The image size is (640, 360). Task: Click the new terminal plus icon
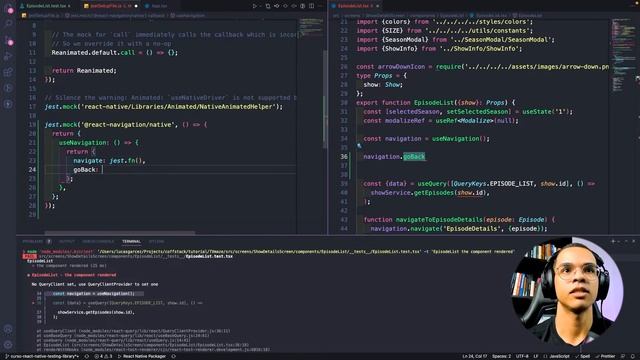coord(613,242)
